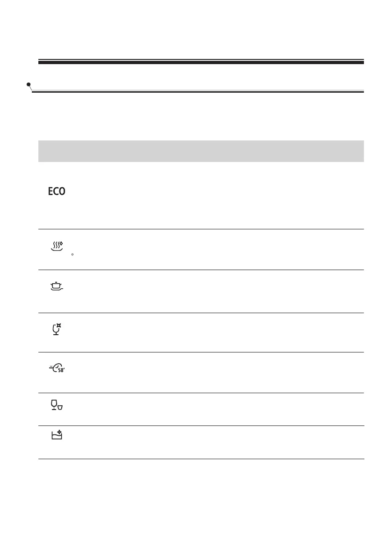Click the soak basin with sparkle icon

coord(57,435)
